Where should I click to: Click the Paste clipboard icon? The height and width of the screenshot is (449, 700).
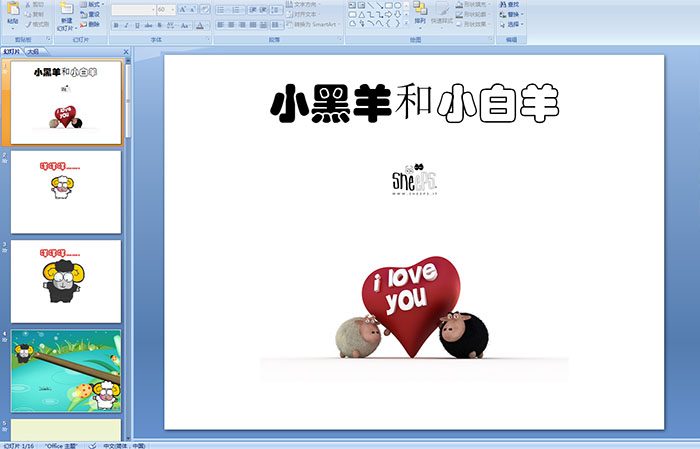[13, 8]
